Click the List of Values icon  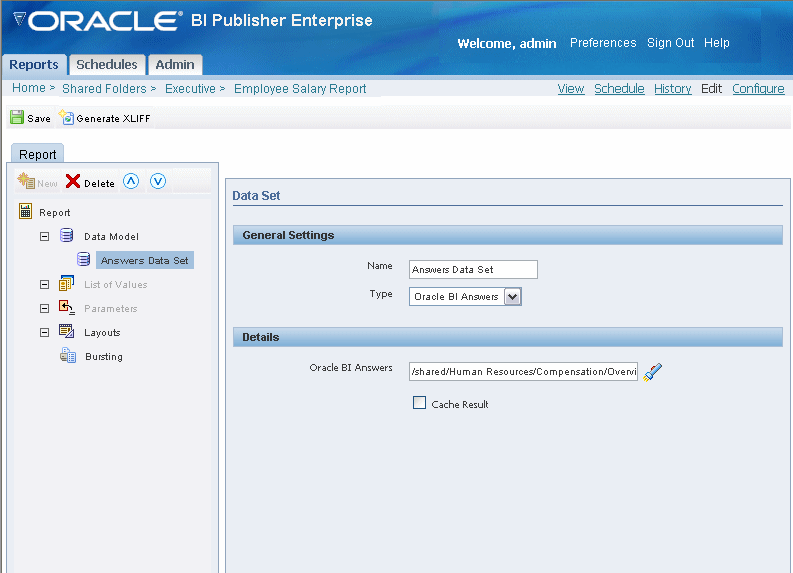point(66,283)
